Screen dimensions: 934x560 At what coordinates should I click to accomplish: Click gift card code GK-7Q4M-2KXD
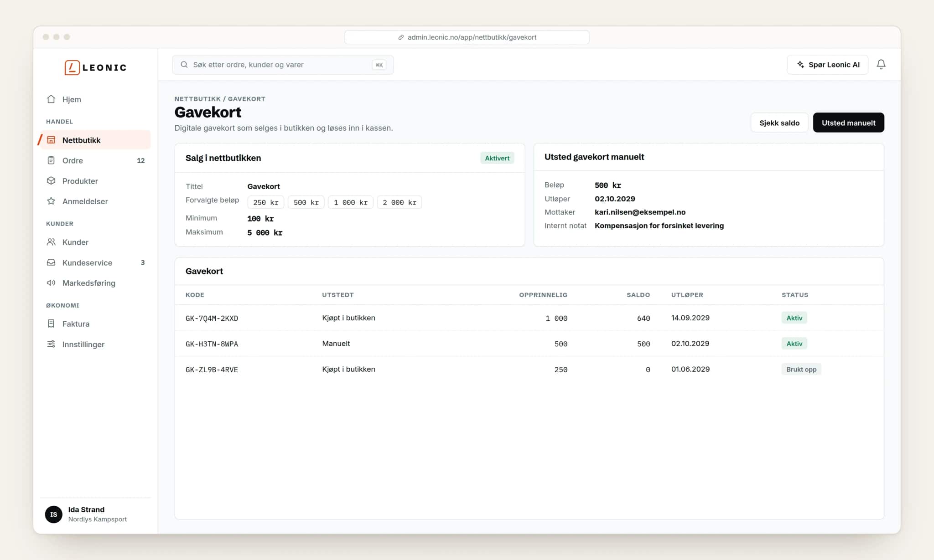(212, 318)
